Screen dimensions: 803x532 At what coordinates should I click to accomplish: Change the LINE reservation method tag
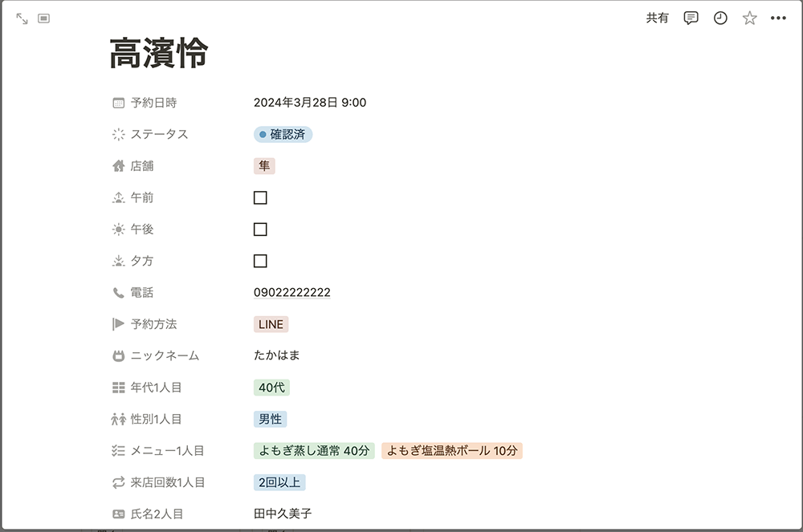pos(271,324)
